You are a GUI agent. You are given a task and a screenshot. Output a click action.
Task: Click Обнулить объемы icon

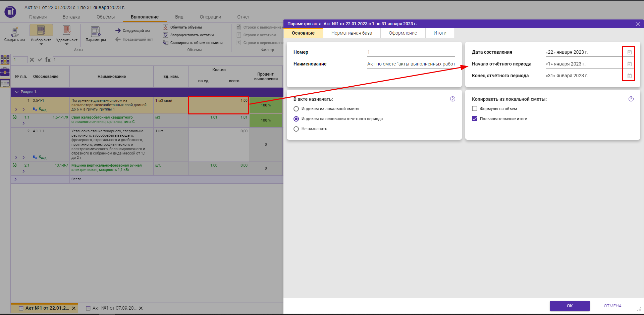(x=165, y=27)
